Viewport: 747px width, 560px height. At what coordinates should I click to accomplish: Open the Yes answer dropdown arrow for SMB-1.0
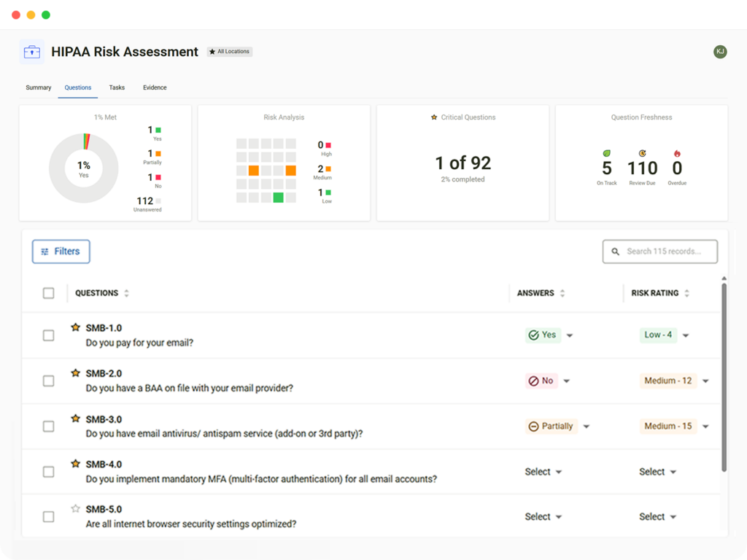pos(569,335)
